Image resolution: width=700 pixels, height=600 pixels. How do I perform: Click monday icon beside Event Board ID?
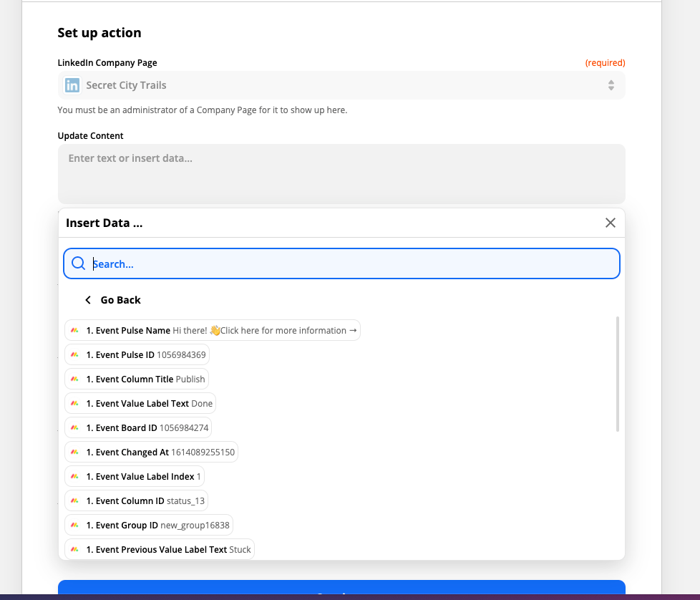tap(74, 427)
